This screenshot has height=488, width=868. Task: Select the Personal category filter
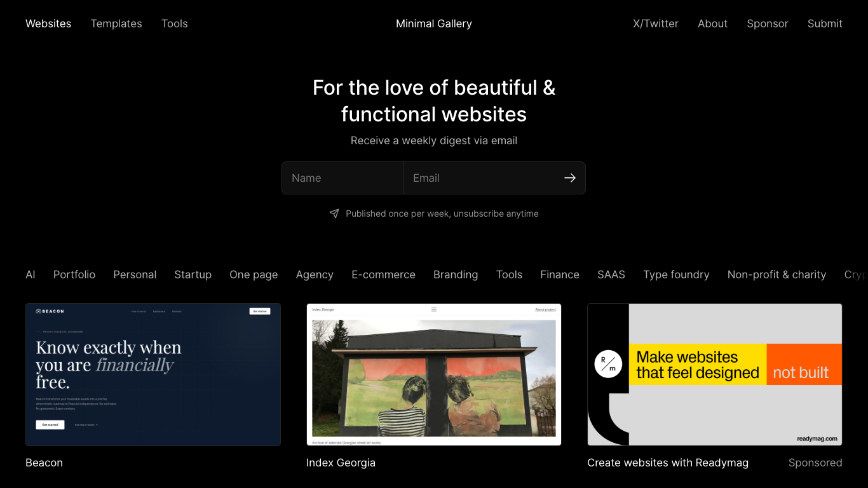click(135, 274)
